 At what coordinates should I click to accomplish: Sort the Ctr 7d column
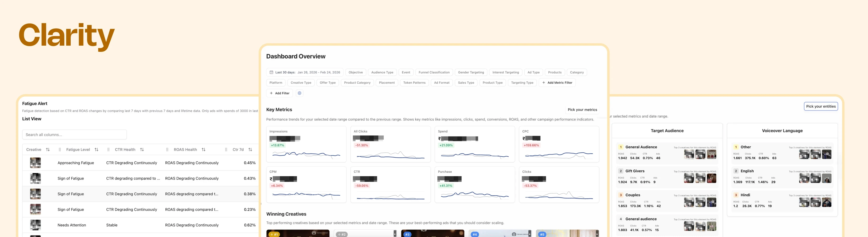click(250, 150)
